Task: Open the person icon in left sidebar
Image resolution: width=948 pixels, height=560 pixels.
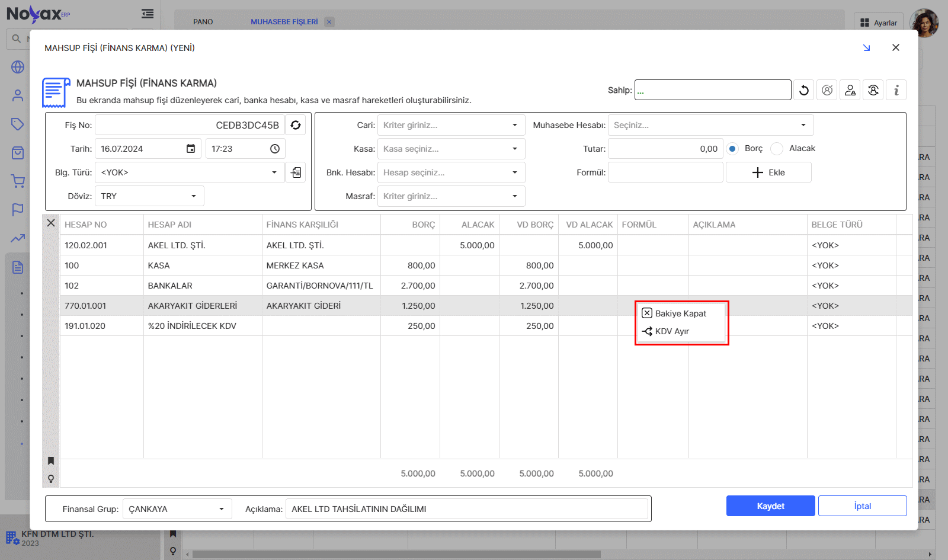Action: click(x=18, y=95)
